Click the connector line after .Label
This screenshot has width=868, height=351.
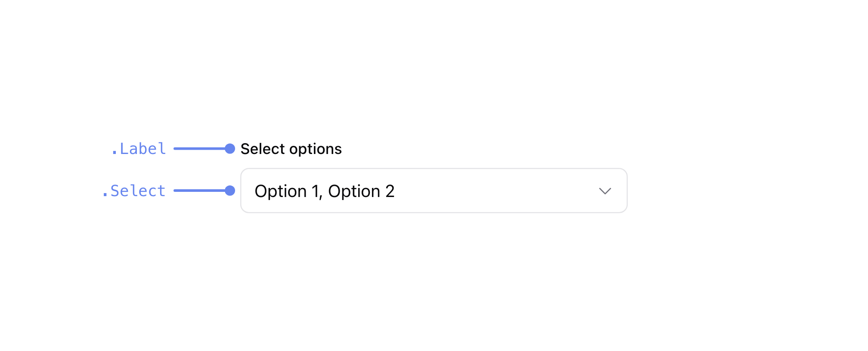tap(199, 149)
